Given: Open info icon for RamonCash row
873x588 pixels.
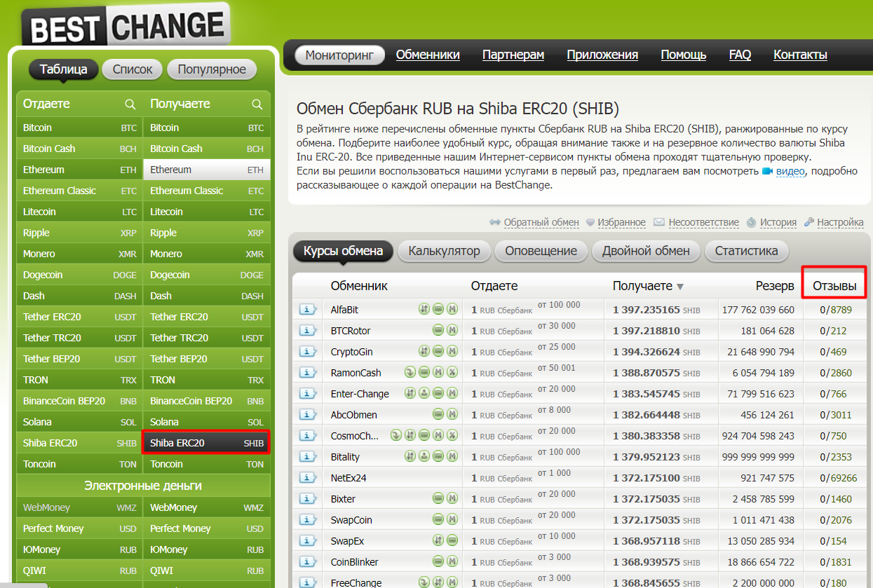Looking at the screenshot, I should pos(308,373).
